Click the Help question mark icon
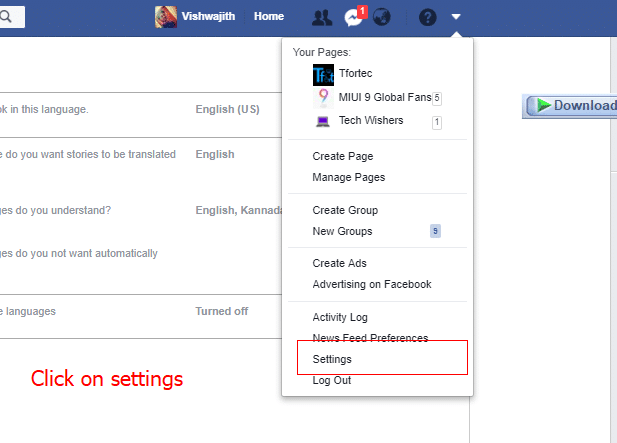This screenshot has width=617, height=443. 427,17
